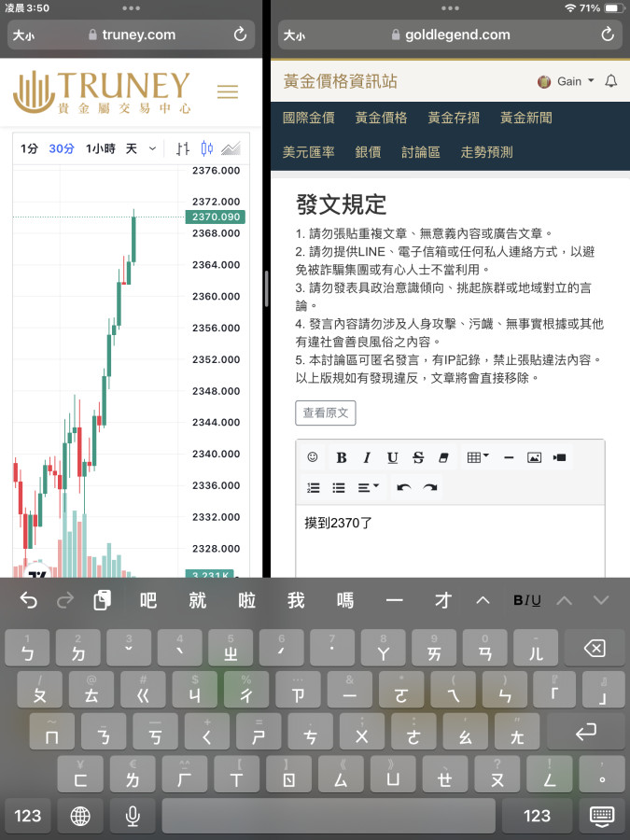Insert video in the editor

click(560, 457)
